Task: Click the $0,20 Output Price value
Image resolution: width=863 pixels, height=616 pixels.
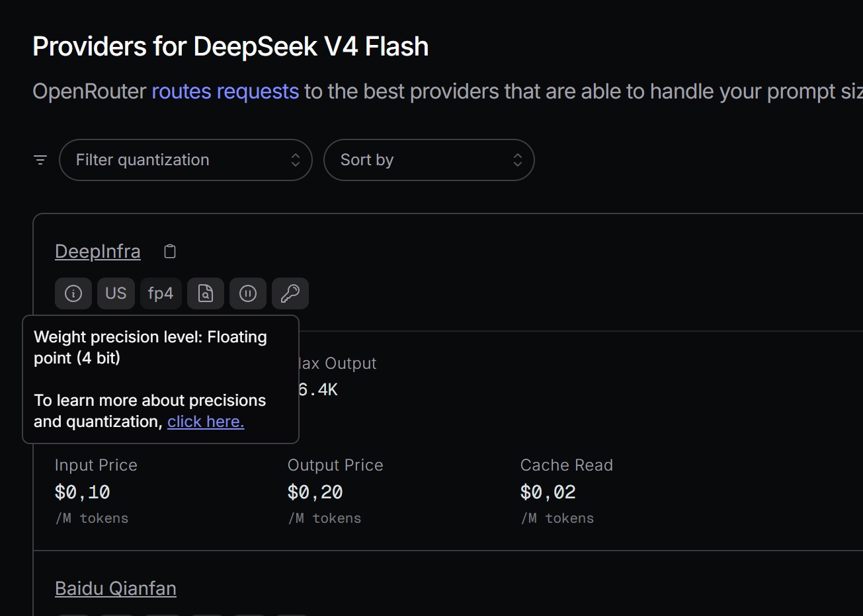Action: (315, 492)
